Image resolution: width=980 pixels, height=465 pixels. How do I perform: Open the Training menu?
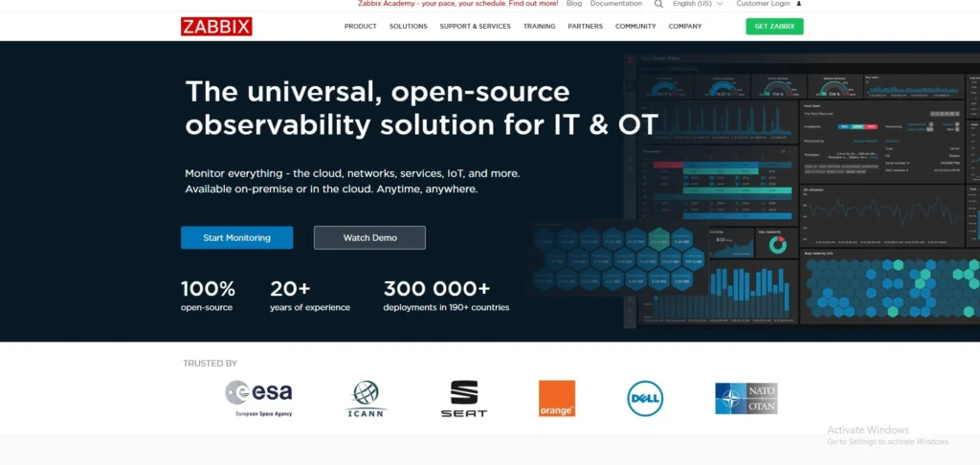click(540, 26)
